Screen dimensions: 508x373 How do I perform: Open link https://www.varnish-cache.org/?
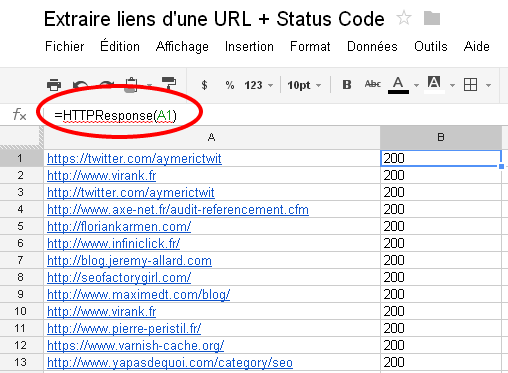[135, 345]
